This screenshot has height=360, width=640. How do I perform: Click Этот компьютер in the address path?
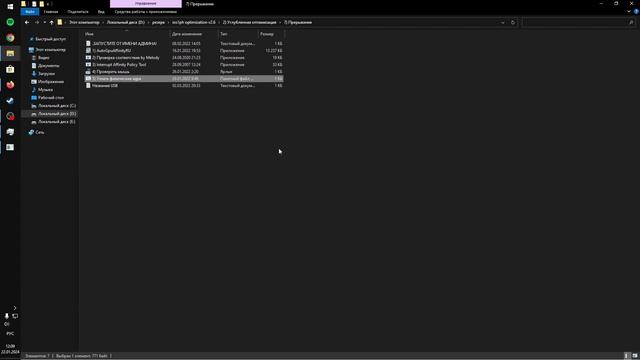[x=84, y=22]
